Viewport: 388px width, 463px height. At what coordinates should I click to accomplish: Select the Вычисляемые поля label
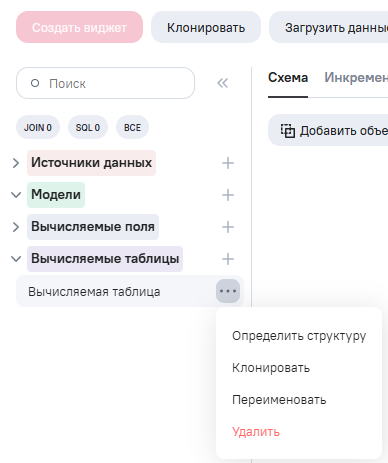(x=93, y=227)
